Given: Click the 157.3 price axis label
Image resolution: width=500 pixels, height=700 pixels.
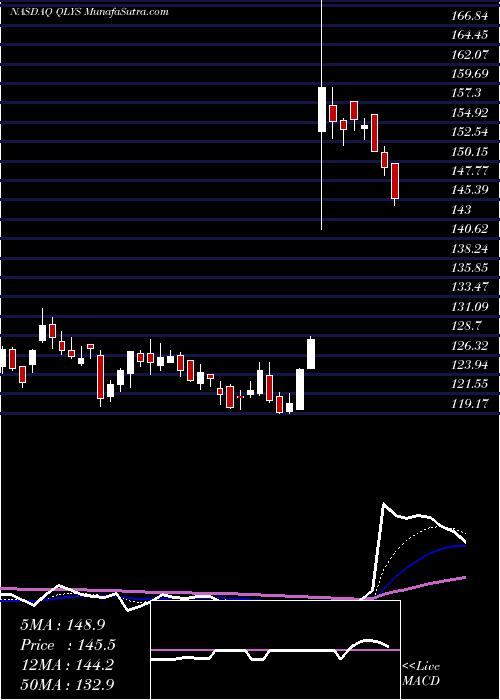Looking at the screenshot, I should pyautogui.click(x=467, y=93).
